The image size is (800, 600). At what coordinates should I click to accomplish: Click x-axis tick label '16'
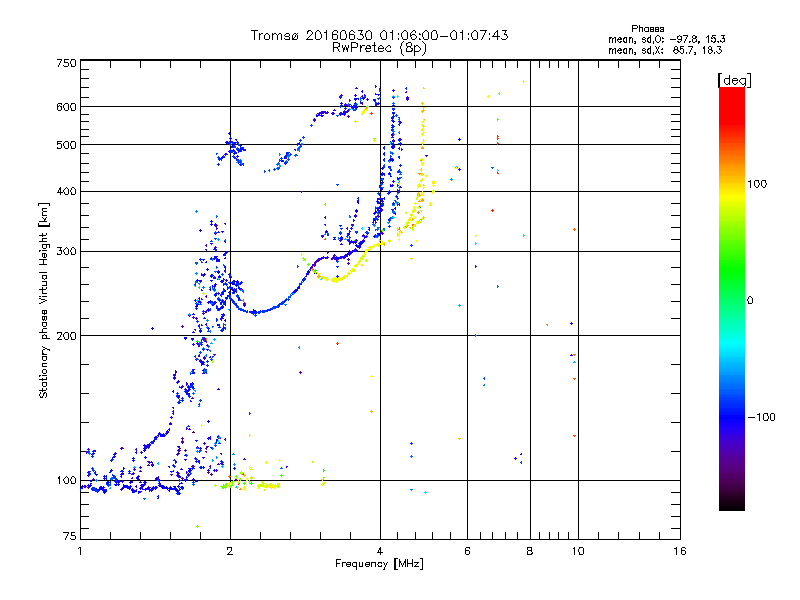(680, 551)
